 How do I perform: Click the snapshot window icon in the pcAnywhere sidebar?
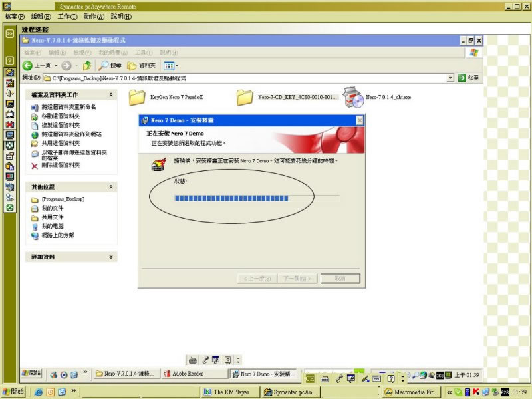click(x=10, y=156)
